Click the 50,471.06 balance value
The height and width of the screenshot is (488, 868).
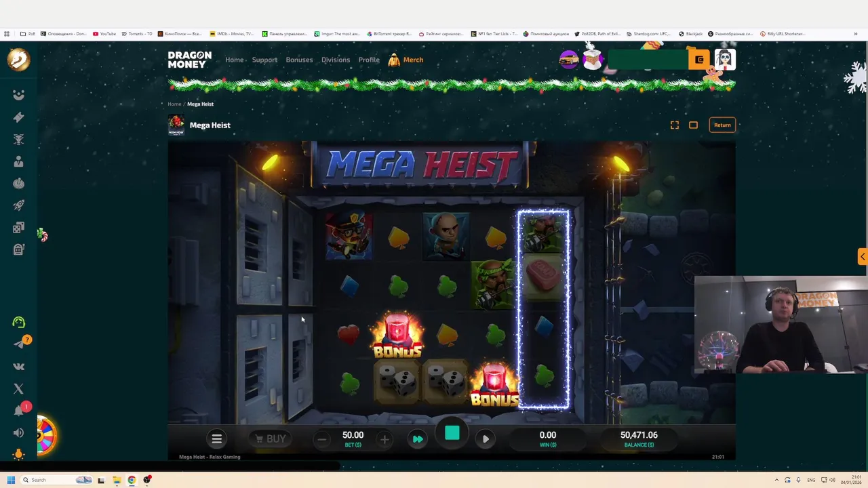pos(639,435)
